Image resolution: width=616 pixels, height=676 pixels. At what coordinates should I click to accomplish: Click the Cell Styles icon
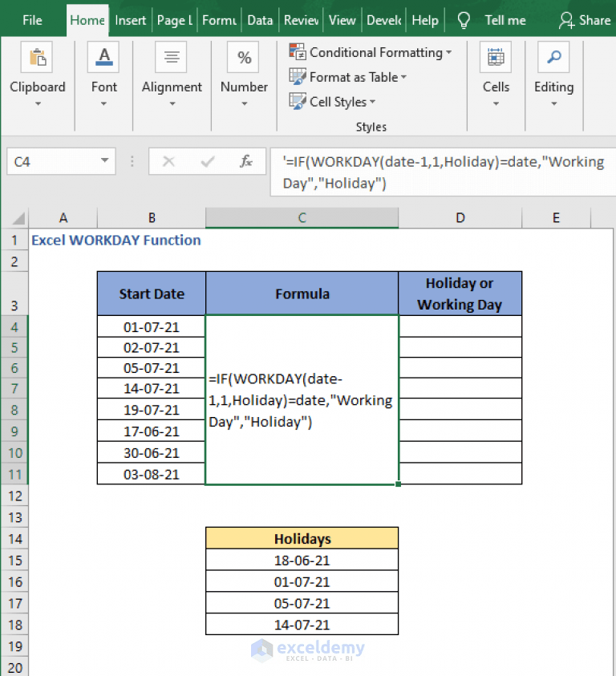[298, 102]
